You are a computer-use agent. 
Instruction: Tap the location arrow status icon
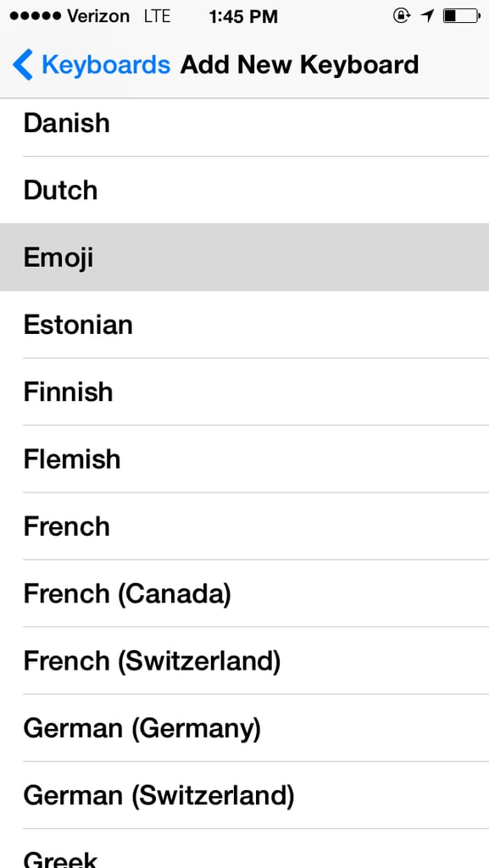(x=427, y=16)
